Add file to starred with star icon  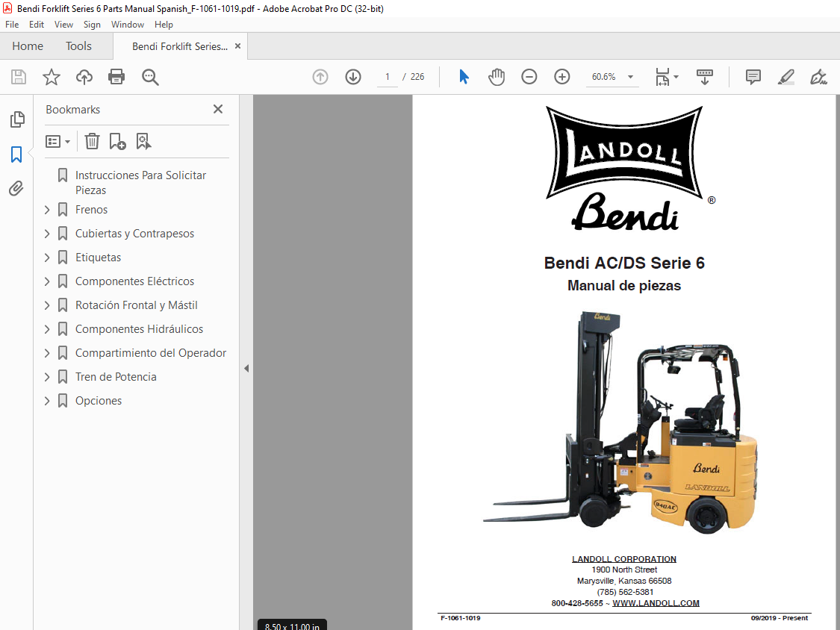[52, 77]
